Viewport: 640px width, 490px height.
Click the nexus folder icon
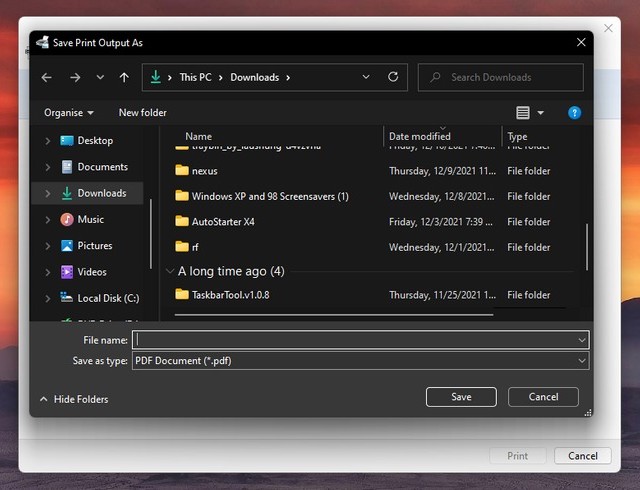click(182, 170)
